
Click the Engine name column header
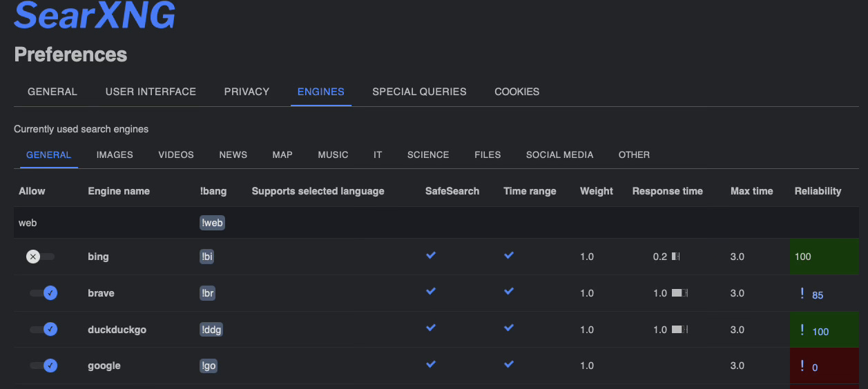pyautogui.click(x=119, y=191)
